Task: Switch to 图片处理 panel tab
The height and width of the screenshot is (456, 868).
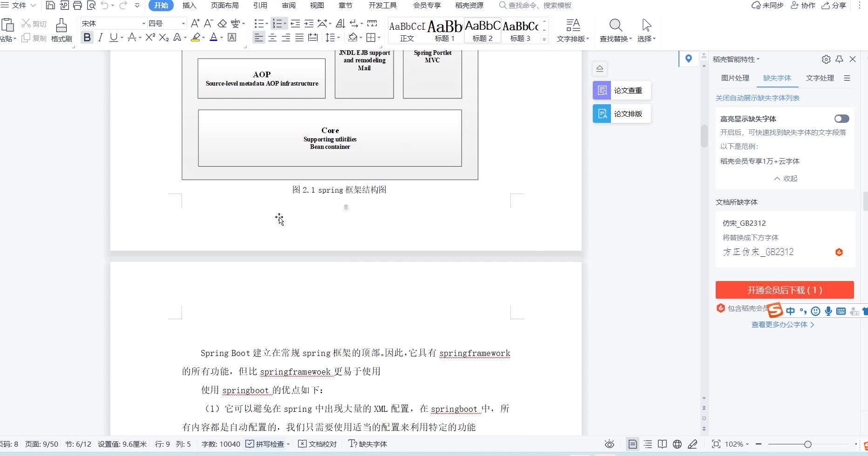Action: pyautogui.click(x=735, y=78)
